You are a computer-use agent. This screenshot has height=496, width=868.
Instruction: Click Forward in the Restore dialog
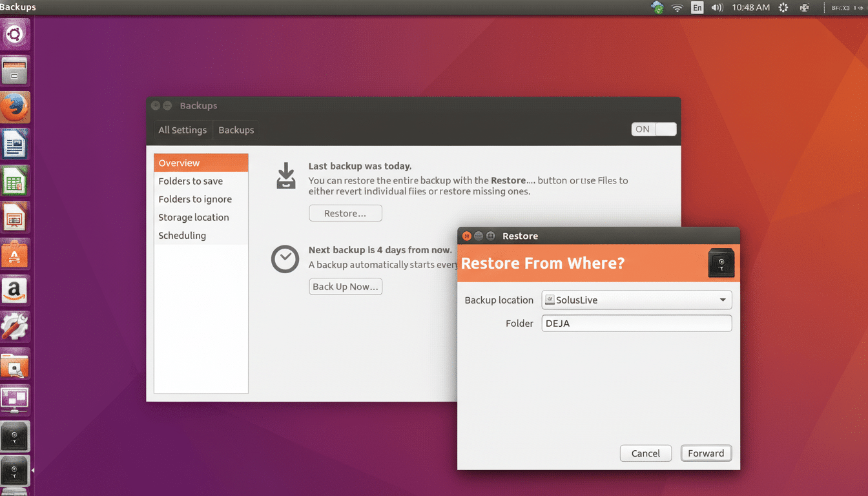point(706,453)
